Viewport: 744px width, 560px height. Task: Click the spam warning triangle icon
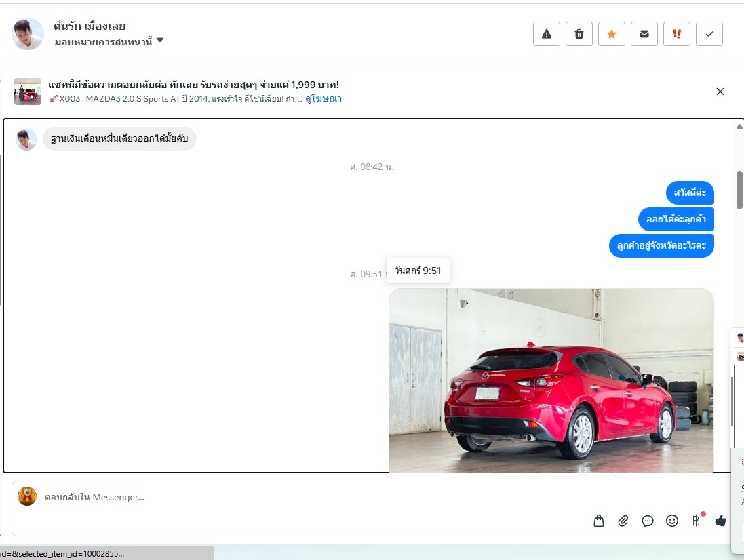click(x=547, y=34)
